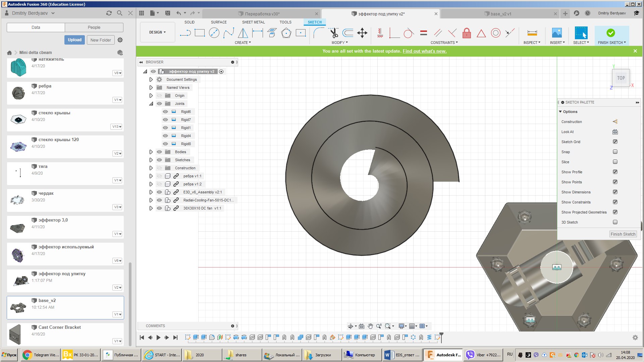Select the Line sketch tool

tap(185, 33)
